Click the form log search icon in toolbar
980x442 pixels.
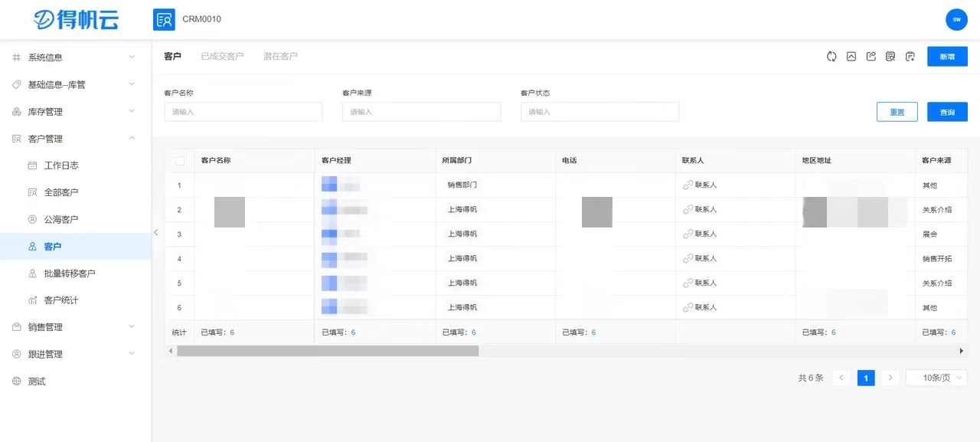(x=890, y=56)
